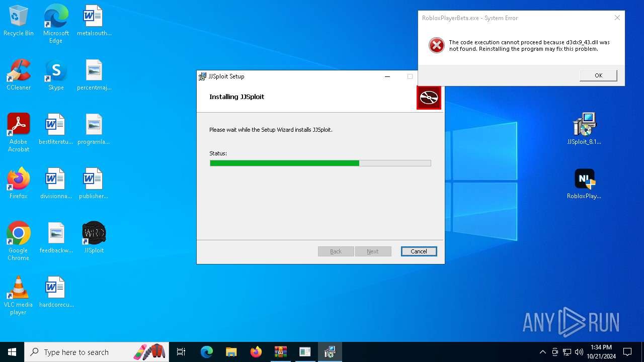The height and width of the screenshot is (362, 644).
Task: Open the Recycle Bin desktop icon
Action: 19,21
